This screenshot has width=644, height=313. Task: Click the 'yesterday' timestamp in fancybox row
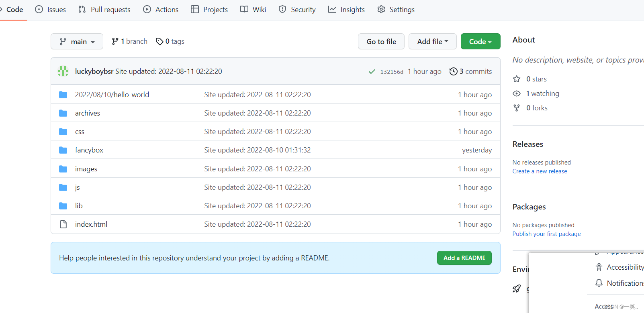click(x=477, y=150)
